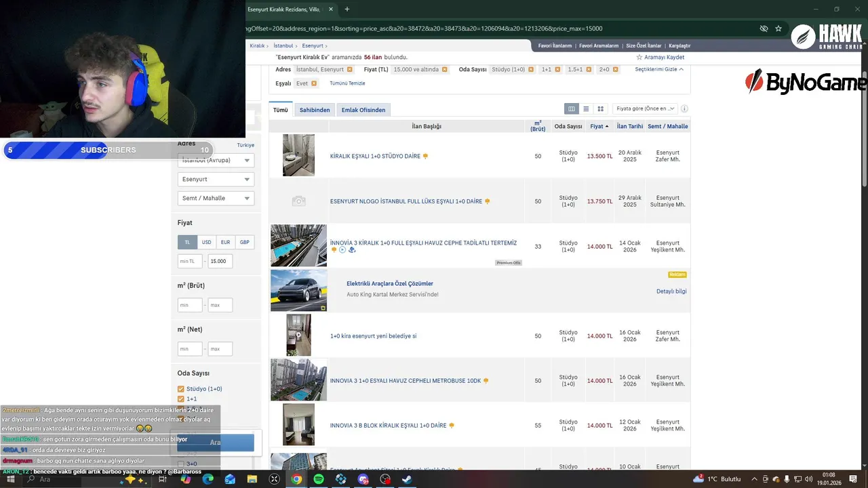Image resolution: width=868 pixels, height=488 pixels.
Task: Close the Esenyurt Kiralık Rezidans tab
Action: click(x=331, y=9)
